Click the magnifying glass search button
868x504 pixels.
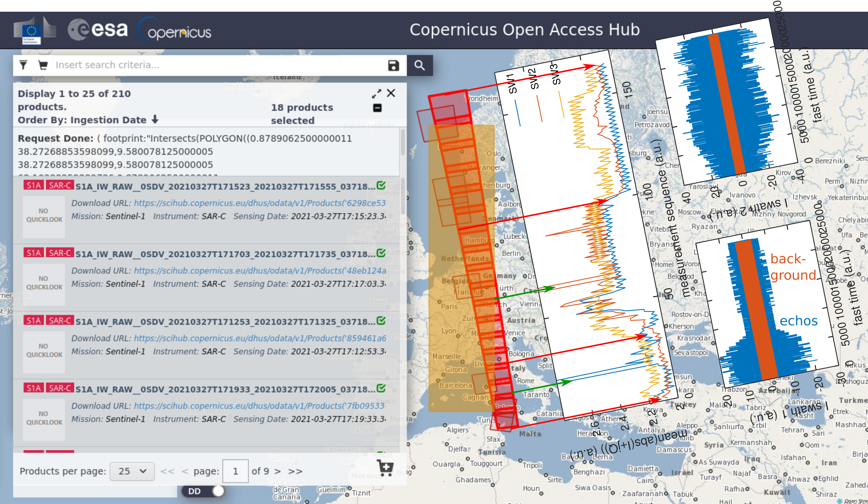(420, 66)
